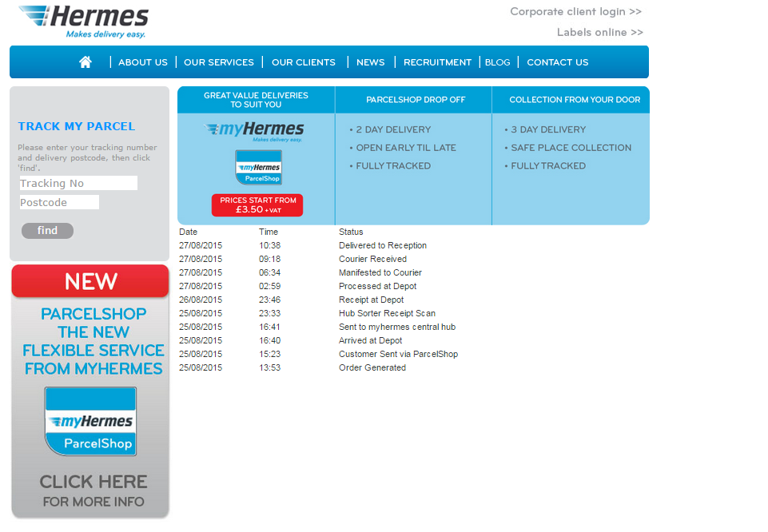
Task: Select 'Sent to myhermes central hub' status
Action: click(397, 327)
